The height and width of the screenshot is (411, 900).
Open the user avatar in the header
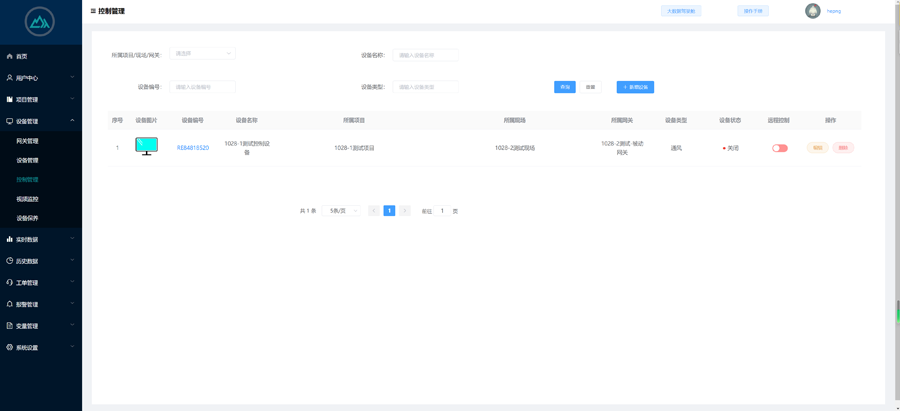[812, 11]
